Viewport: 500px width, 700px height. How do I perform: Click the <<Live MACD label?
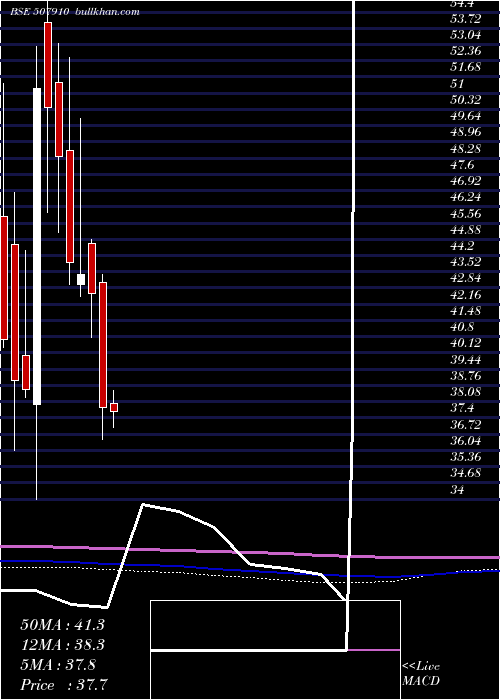click(x=421, y=674)
